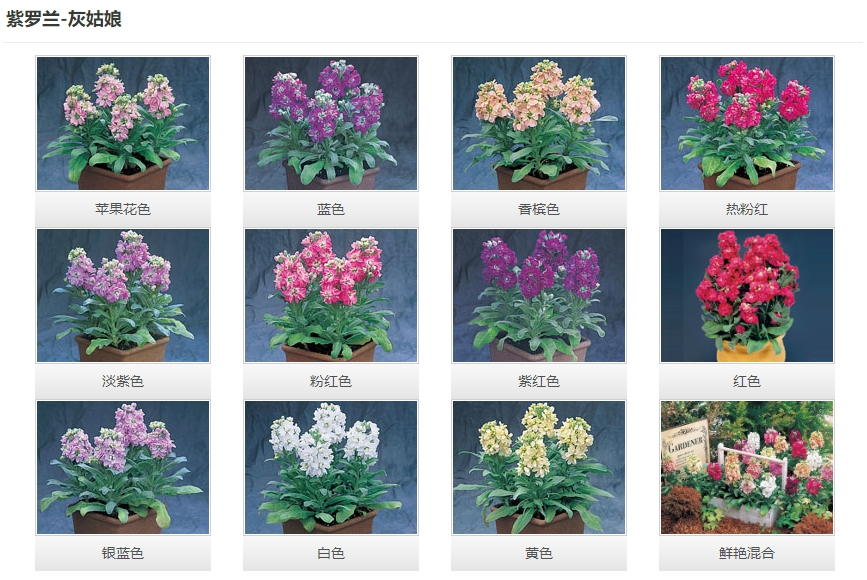The image size is (867, 580).
Task: Open the 淡紫色 flower thumbnail
Action: point(123,295)
